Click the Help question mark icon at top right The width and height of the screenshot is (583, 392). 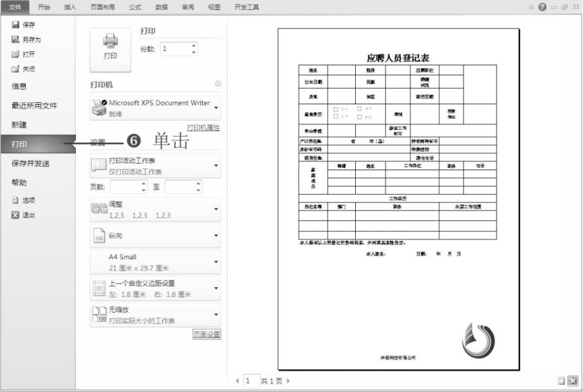(542, 7)
